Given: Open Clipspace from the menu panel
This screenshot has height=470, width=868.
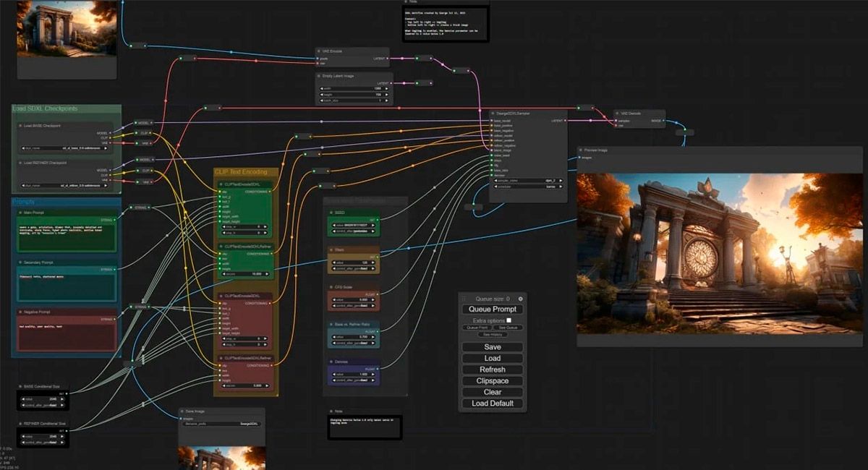Looking at the screenshot, I should pos(492,381).
